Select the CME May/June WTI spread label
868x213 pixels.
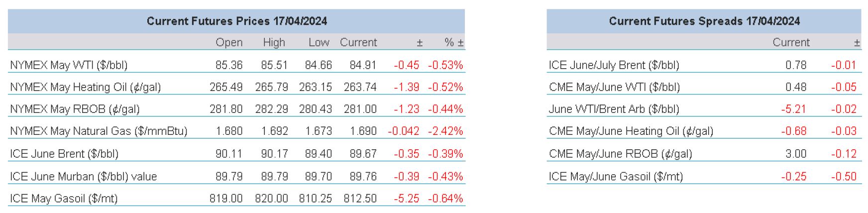tap(614, 87)
